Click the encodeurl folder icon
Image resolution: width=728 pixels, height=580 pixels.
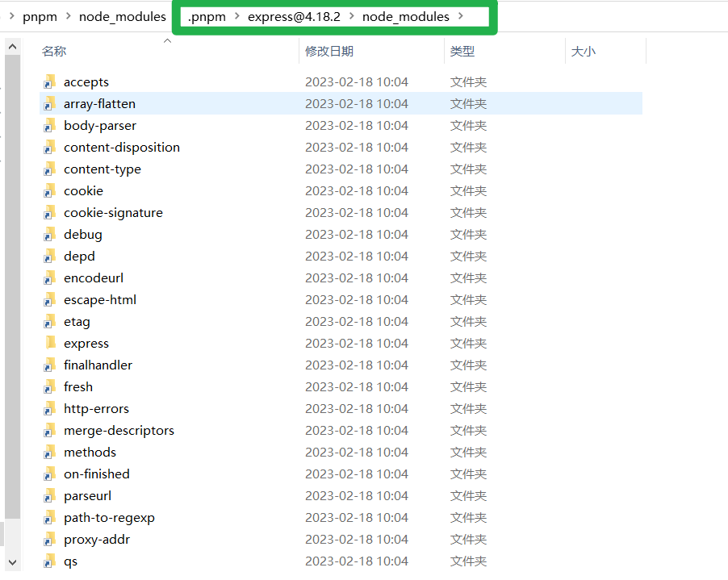pyautogui.click(x=50, y=278)
